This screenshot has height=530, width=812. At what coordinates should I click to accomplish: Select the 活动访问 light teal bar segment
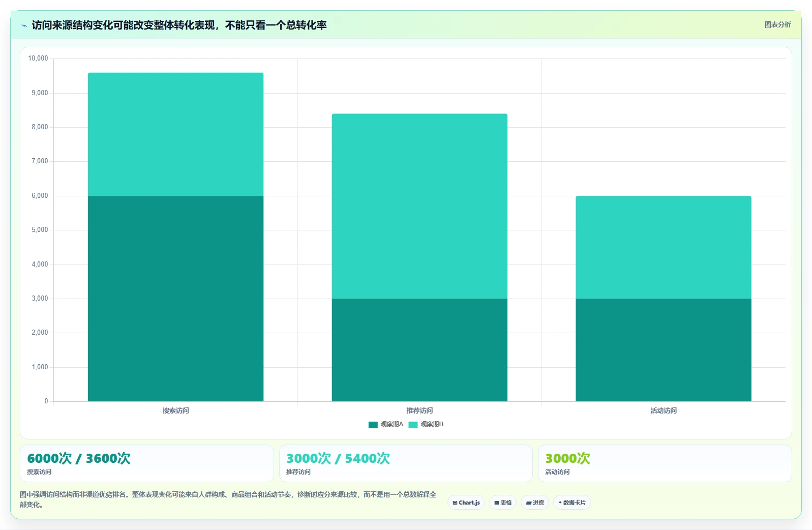664,247
